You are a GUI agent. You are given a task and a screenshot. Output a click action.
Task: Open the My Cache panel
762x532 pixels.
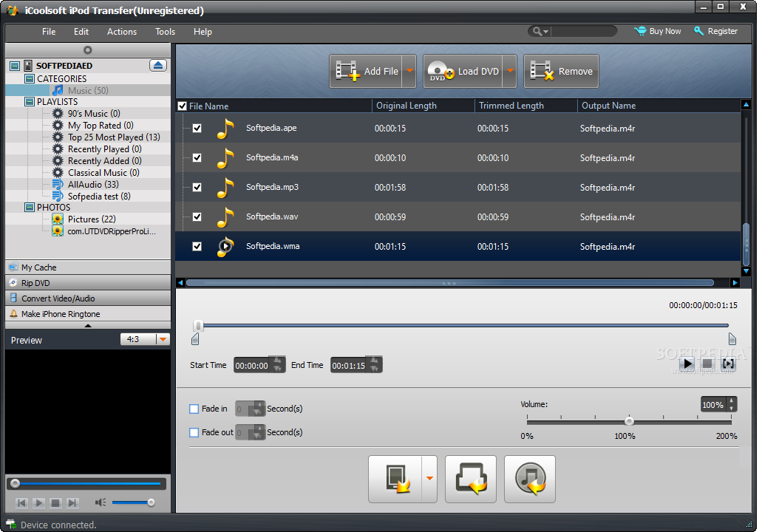pos(88,267)
